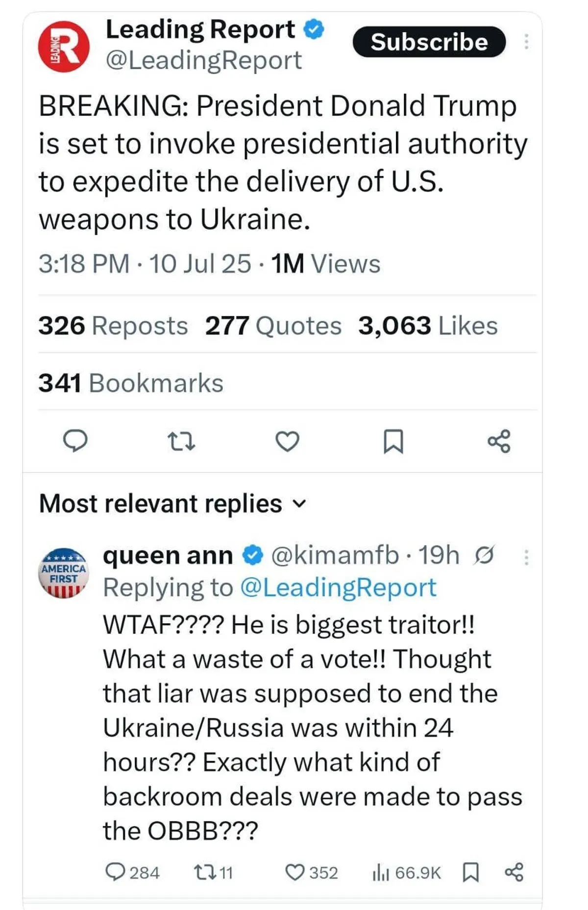The image size is (588, 910).
Task: Subscribe to Leading Report
Action: pyautogui.click(x=429, y=42)
